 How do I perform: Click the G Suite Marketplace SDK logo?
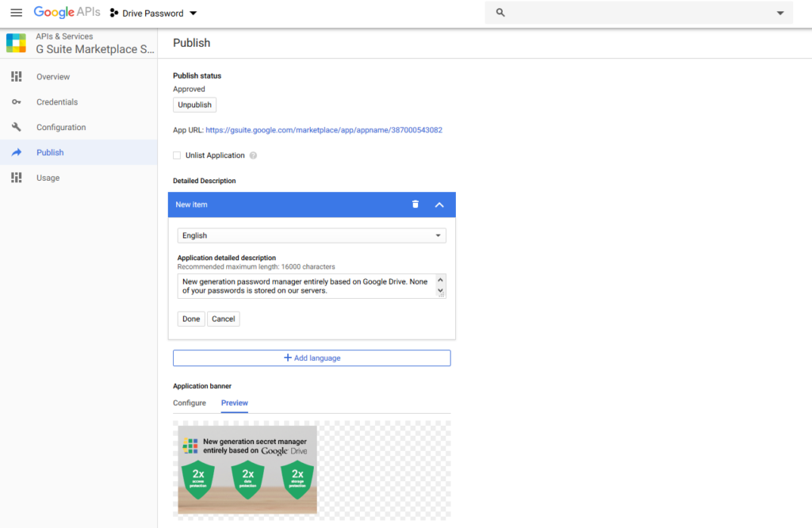16,43
